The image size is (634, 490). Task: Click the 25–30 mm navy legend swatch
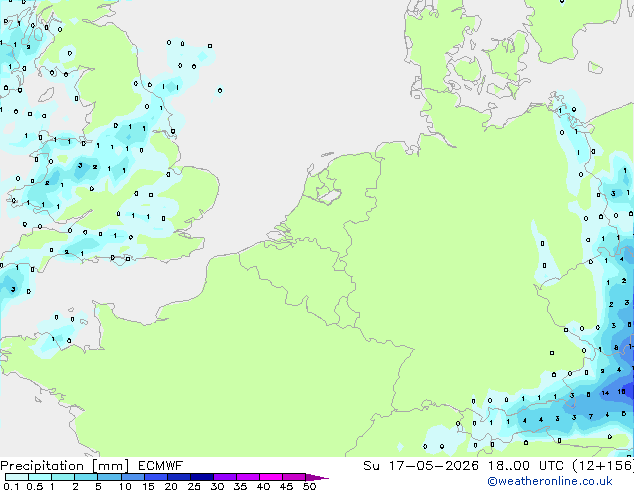(x=201, y=477)
